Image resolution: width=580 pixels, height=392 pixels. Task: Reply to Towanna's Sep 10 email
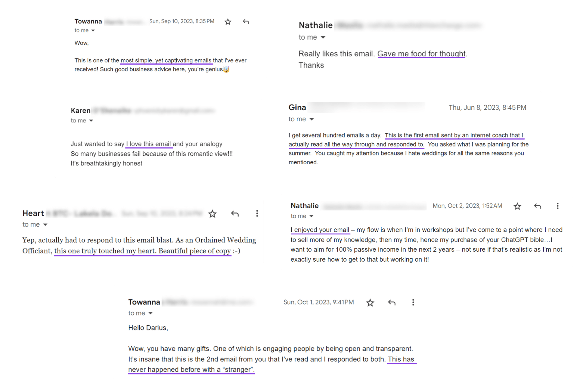point(246,22)
